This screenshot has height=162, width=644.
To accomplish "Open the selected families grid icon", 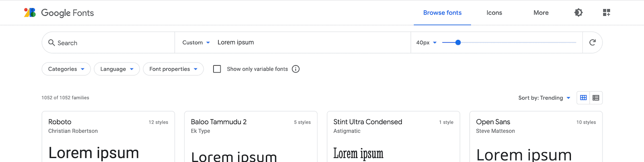I will tap(607, 12).
